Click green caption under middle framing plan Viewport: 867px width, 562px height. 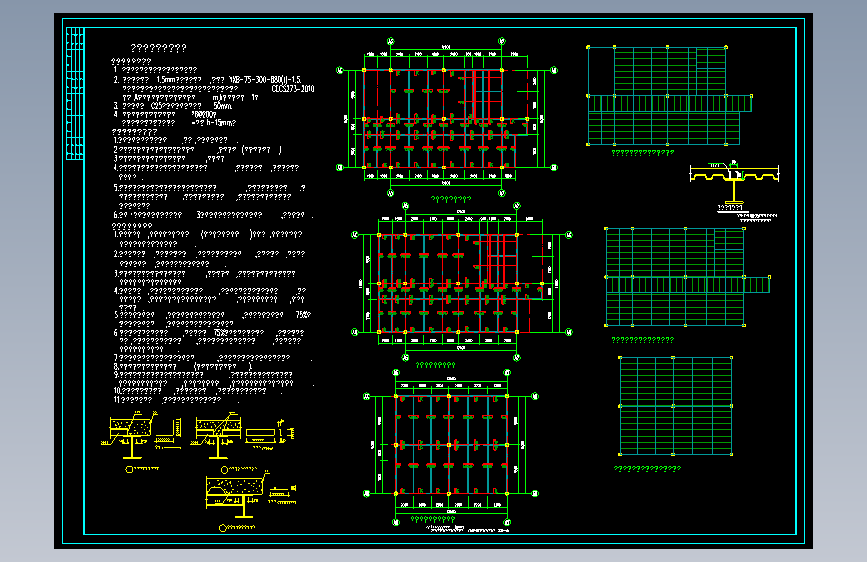435,365
